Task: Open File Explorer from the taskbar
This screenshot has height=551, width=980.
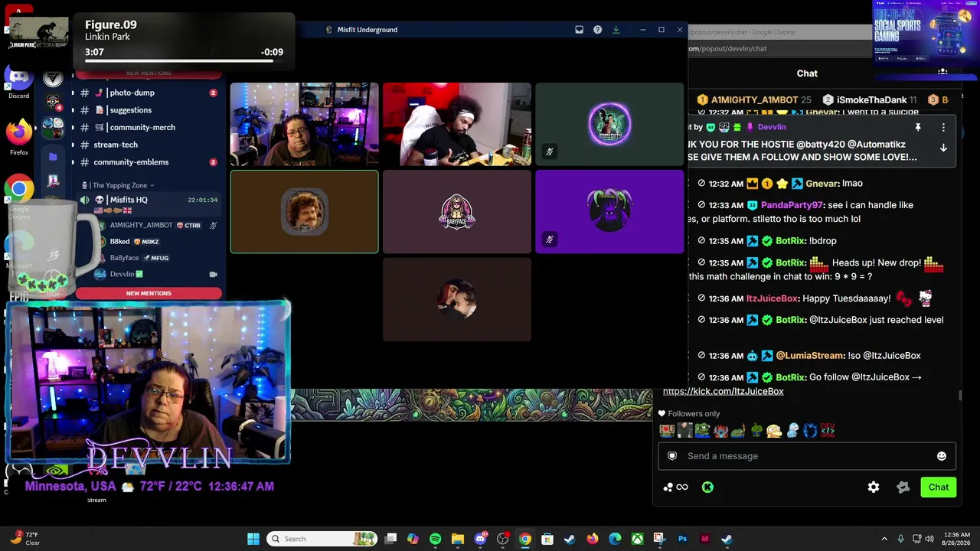Action: pos(458,539)
